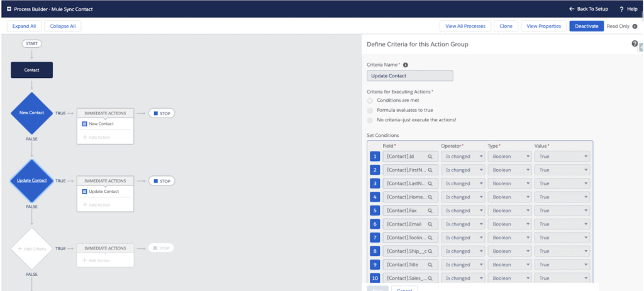Select 'Formula evaluates to true' radio option

click(x=370, y=110)
